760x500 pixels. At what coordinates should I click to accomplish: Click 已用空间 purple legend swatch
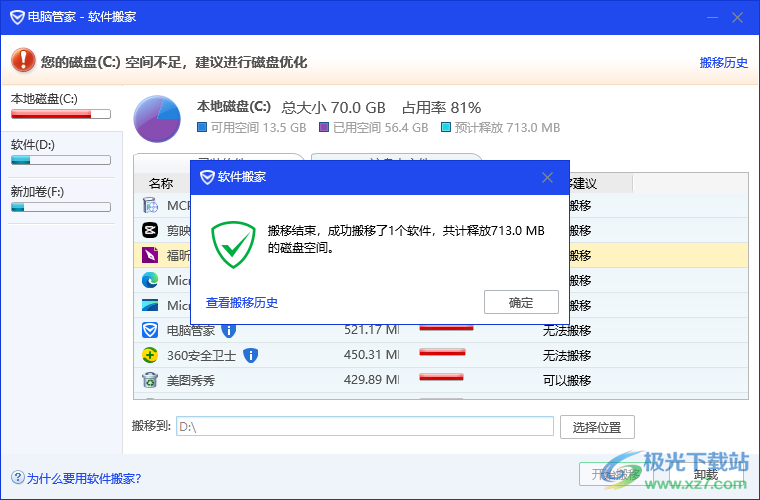pos(324,127)
